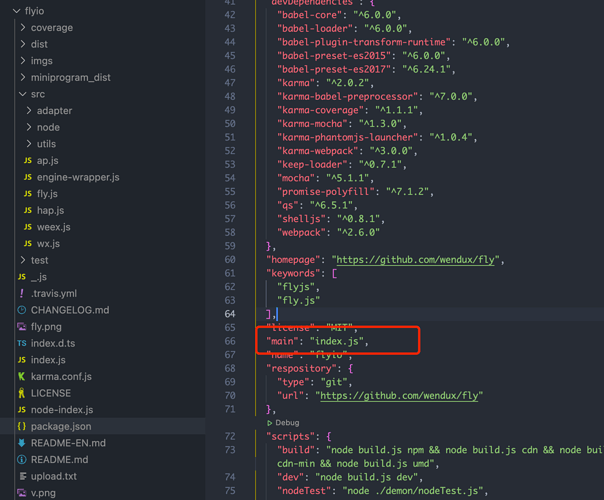Expand the node folder chevron
Viewport: 604px width, 500px height.
(x=29, y=127)
